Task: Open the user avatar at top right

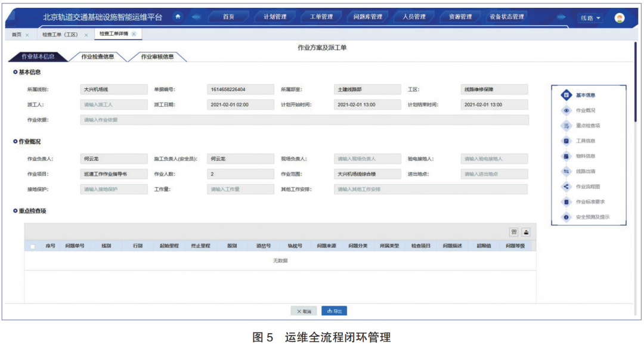Action: click(620, 16)
